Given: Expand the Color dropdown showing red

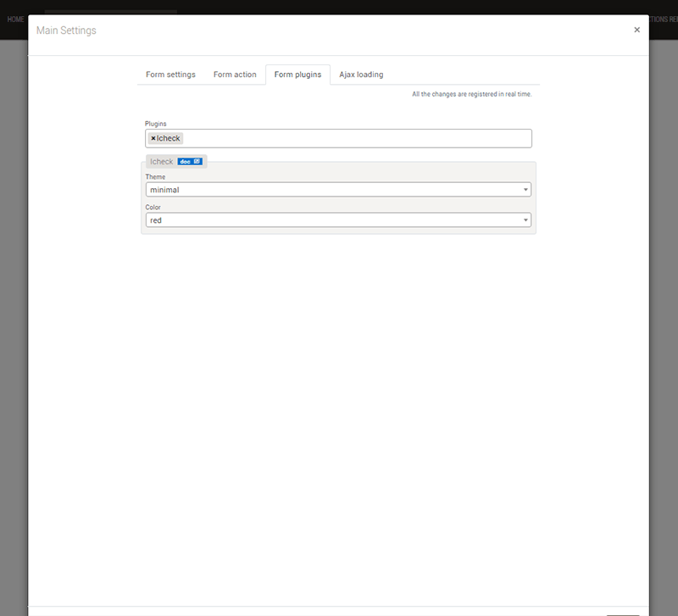Looking at the screenshot, I should point(337,220).
